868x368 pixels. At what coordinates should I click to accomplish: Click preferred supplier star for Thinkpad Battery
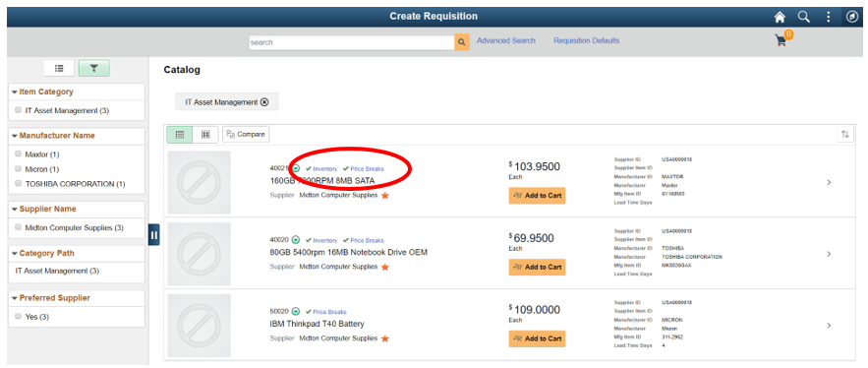click(385, 338)
